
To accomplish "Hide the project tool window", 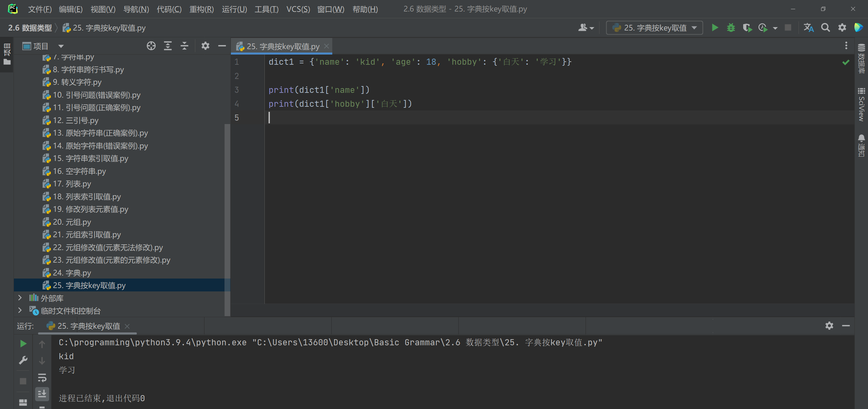I will tap(222, 46).
